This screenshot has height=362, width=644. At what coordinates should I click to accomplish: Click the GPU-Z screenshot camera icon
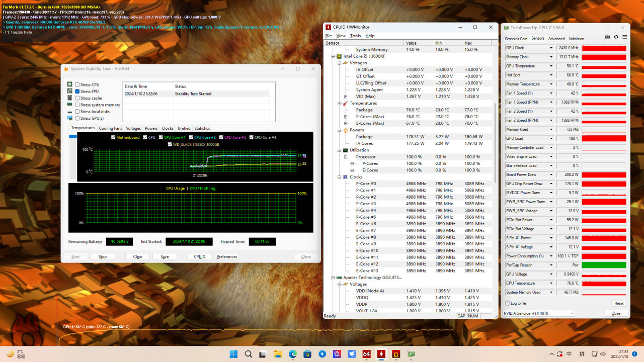point(607,37)
